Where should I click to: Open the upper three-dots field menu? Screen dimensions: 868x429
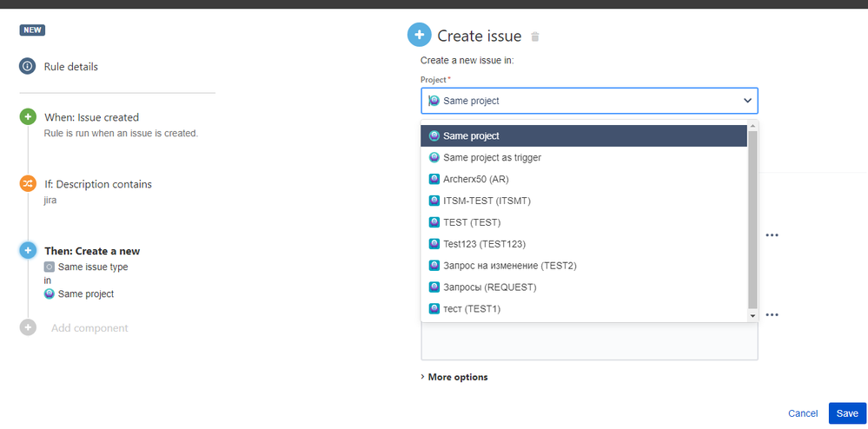click(x=772, y=235)
